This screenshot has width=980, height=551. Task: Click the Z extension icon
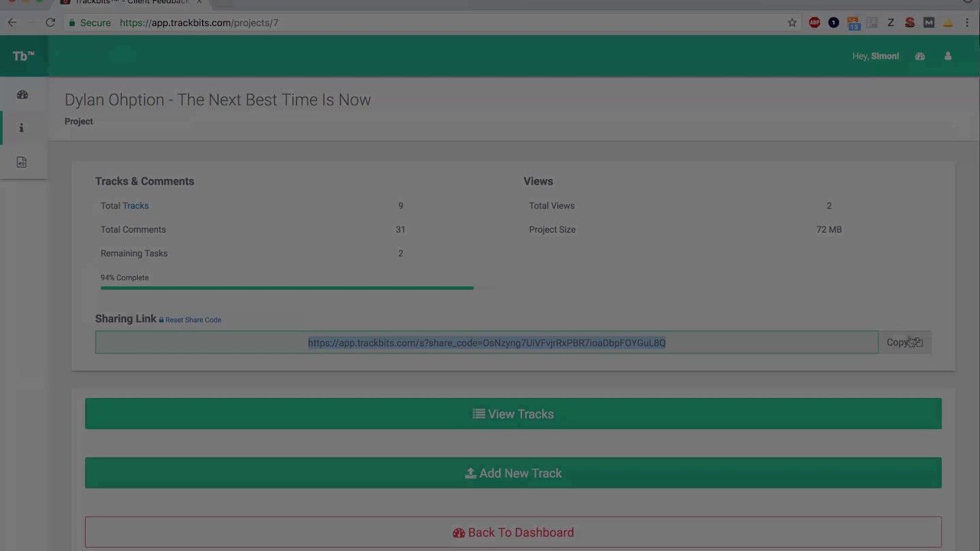[890, 23]
